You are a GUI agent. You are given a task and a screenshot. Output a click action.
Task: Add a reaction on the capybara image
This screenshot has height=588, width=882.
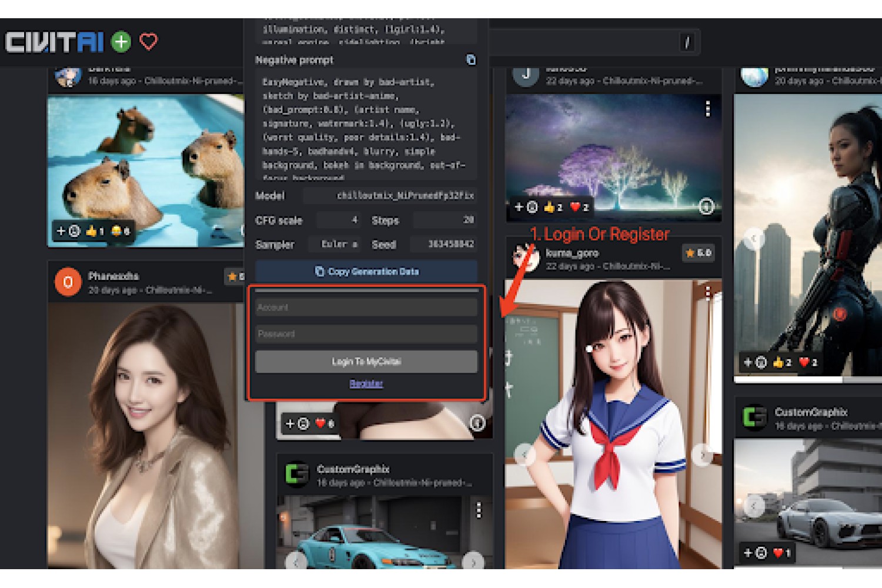pyautogui.click(x=68, y=231)
